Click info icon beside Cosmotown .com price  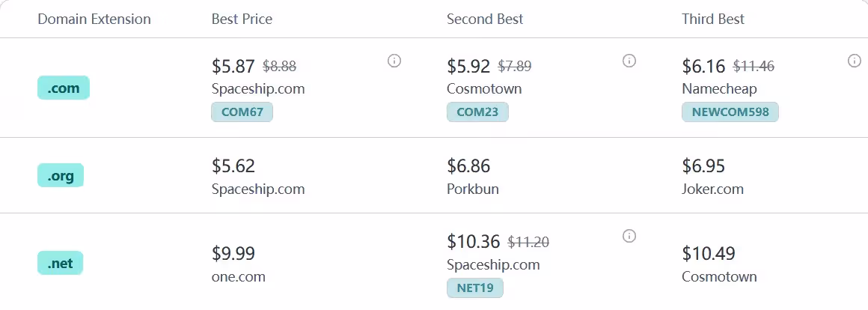(x=629, y=61)
